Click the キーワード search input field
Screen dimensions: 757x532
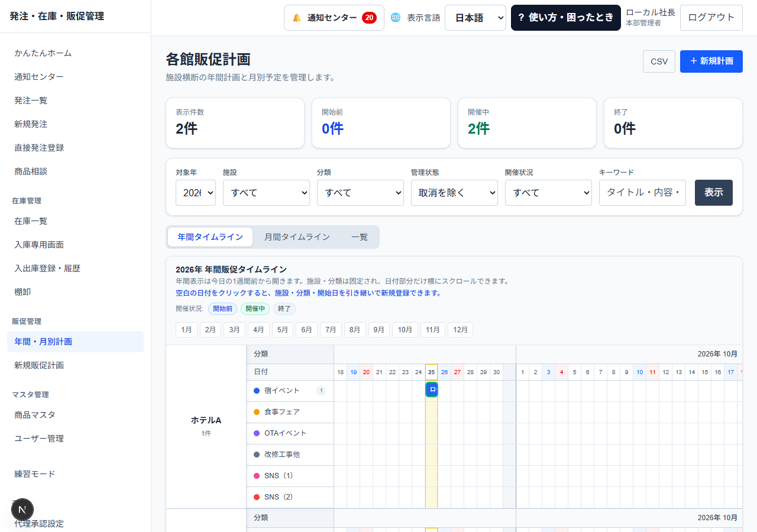[642, 193]
